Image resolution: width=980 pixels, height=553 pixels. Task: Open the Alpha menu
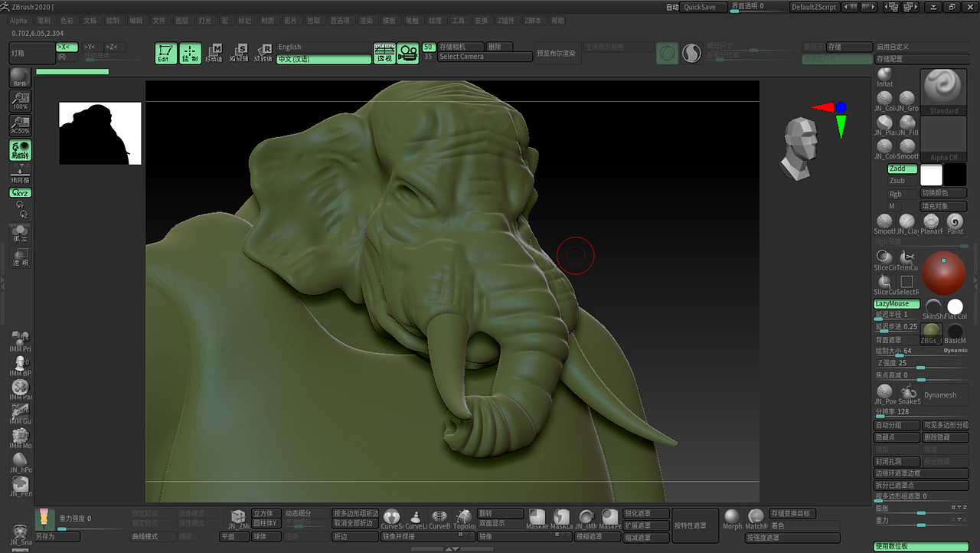pos(18,21)
